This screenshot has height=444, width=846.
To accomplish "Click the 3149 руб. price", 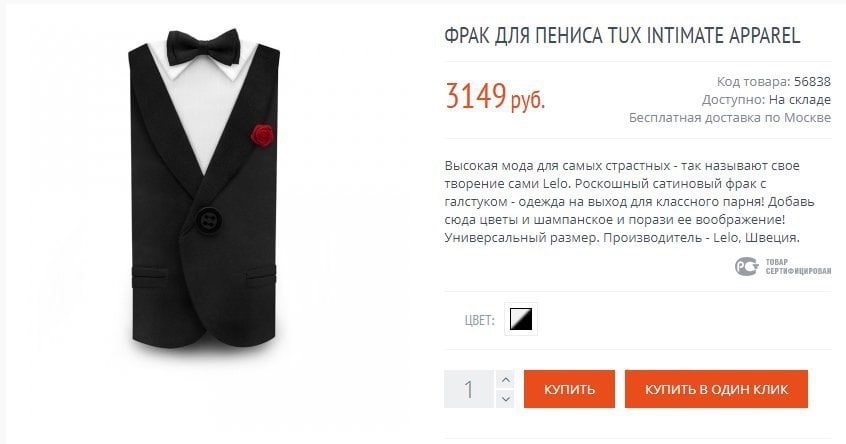I will tap(495, 97).
